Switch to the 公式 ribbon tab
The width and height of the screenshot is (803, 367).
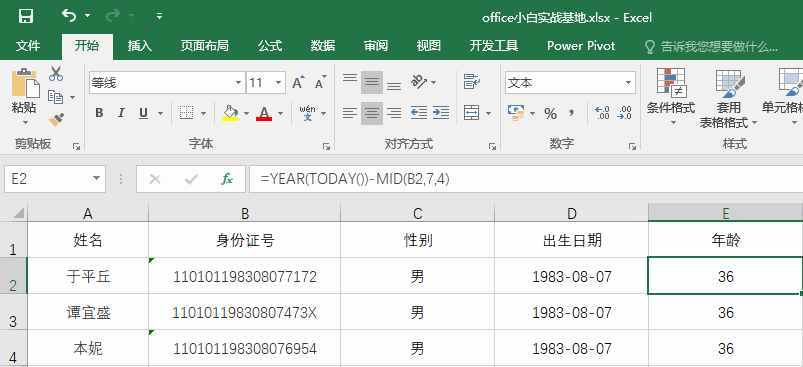pos(270,46)
